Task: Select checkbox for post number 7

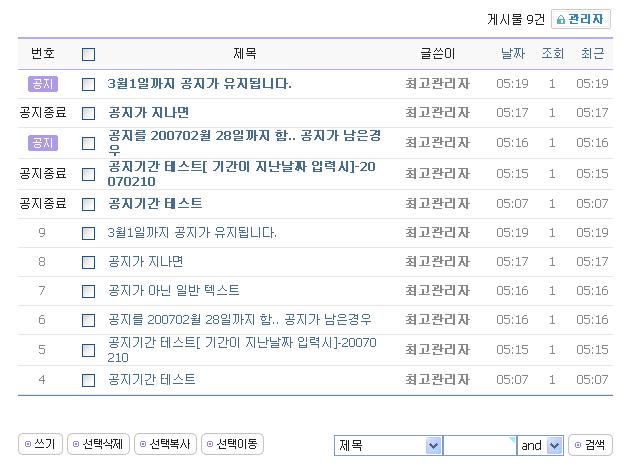Action: click(x=88, y=291)
